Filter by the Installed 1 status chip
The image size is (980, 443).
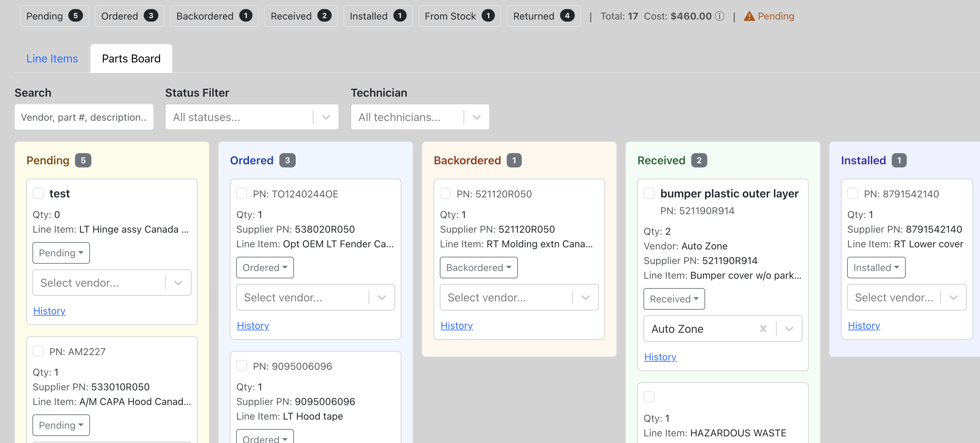(x=378, y=16)
